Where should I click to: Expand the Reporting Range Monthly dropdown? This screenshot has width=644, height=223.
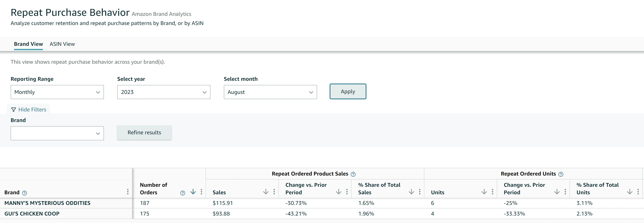57,92
